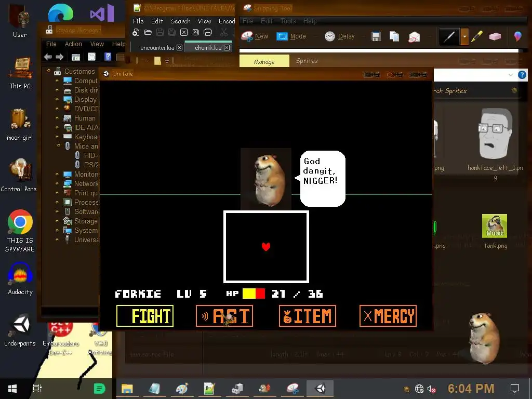
Task: Open the Windows Start button
Action: pos(12,389)
